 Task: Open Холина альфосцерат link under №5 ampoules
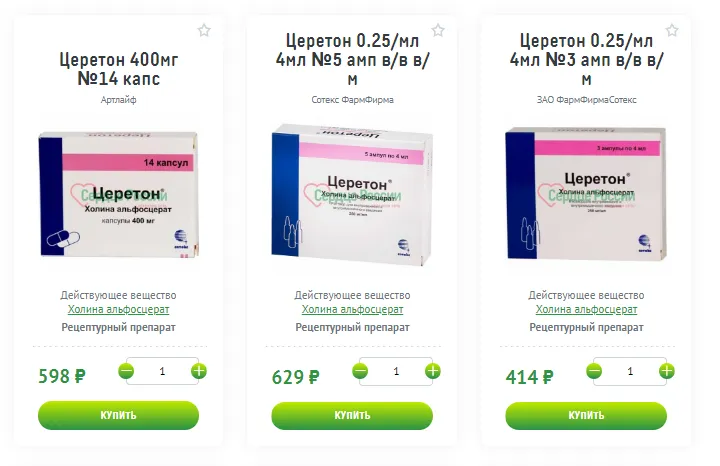(x=352, y=309)
